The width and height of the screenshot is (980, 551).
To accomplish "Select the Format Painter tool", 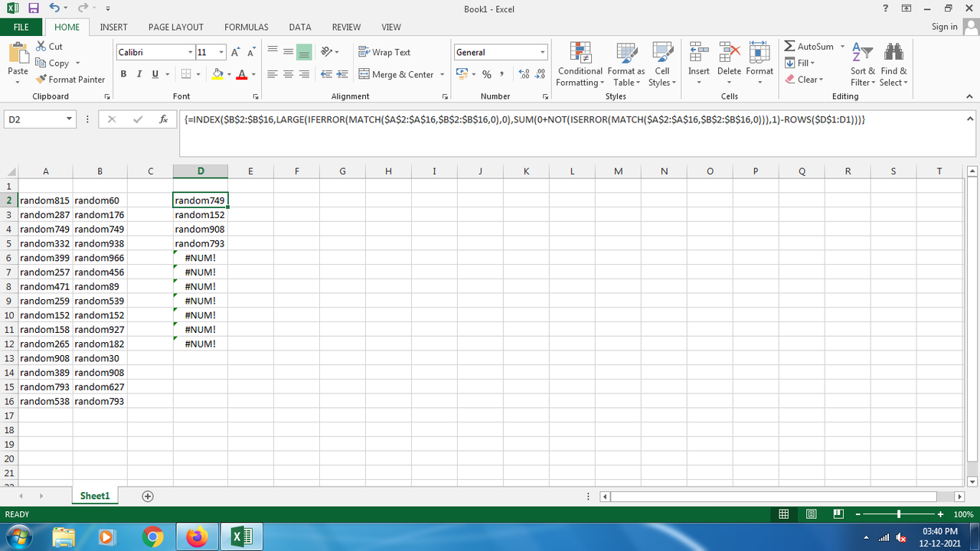I will 70,79.
